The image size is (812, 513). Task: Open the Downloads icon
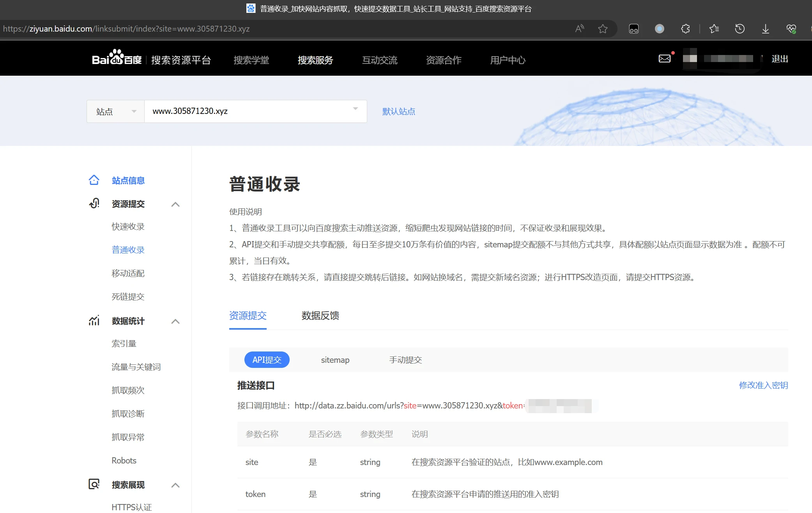[766, 28]
